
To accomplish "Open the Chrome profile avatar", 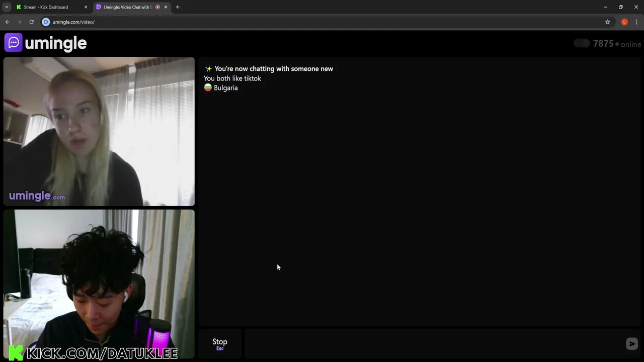I will 624,22.
